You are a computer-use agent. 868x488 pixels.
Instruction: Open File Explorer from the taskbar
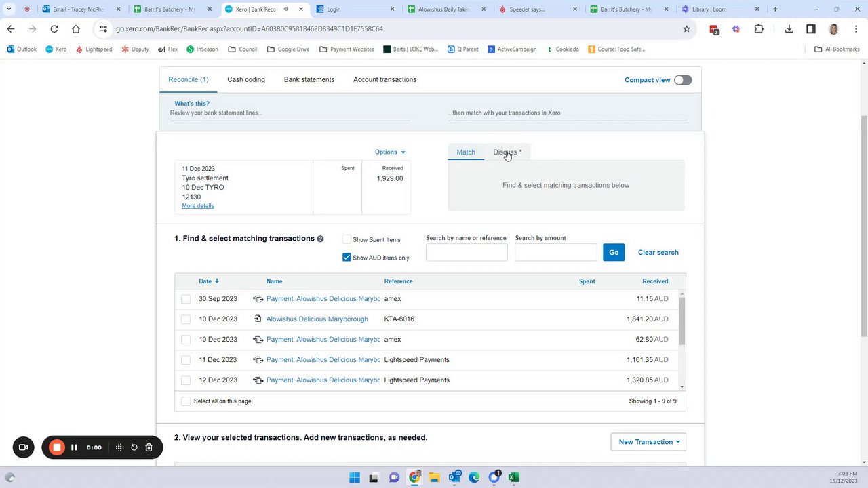pos(434,477)
